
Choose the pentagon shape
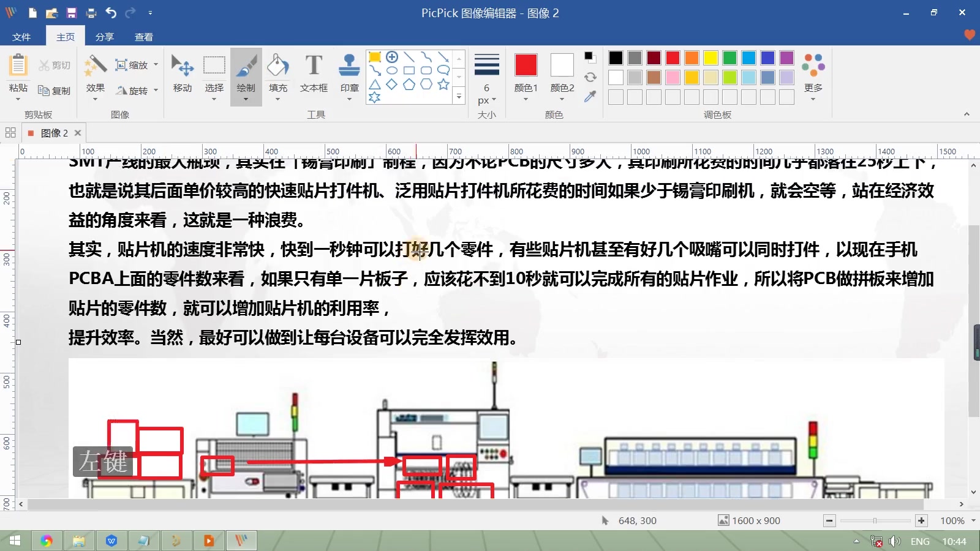409,84
